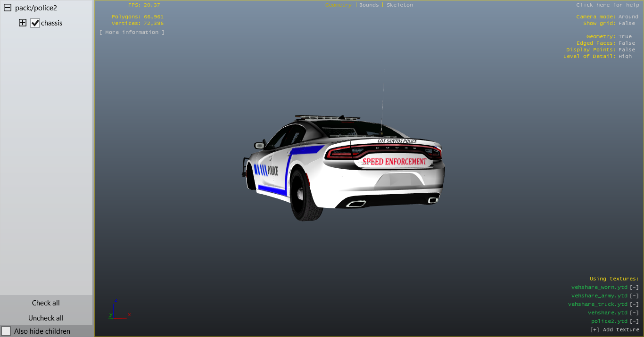The width and height of the screenshot is (644, 337).
Task: Enable the Also hide children checkbox
Action: pos(6,331)
